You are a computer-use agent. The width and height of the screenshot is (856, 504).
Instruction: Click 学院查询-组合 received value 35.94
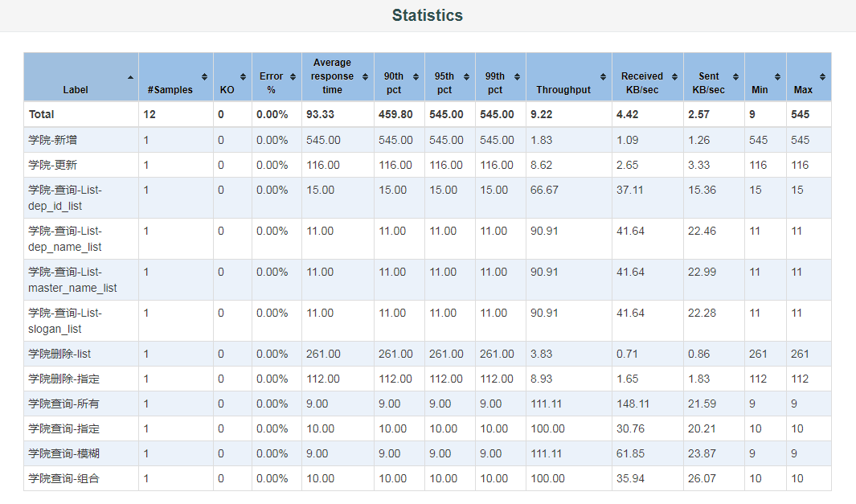coord(630,479)
